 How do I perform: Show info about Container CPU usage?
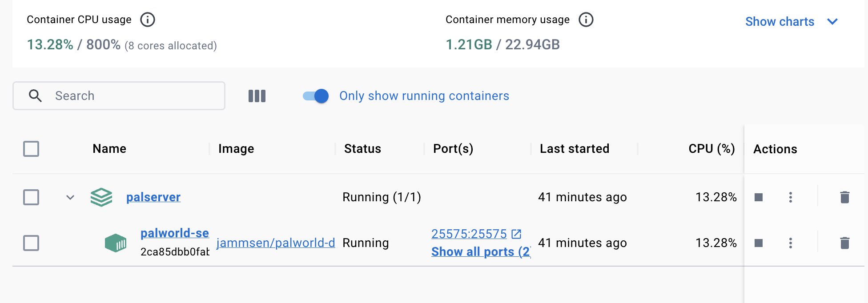pos(148,20)
